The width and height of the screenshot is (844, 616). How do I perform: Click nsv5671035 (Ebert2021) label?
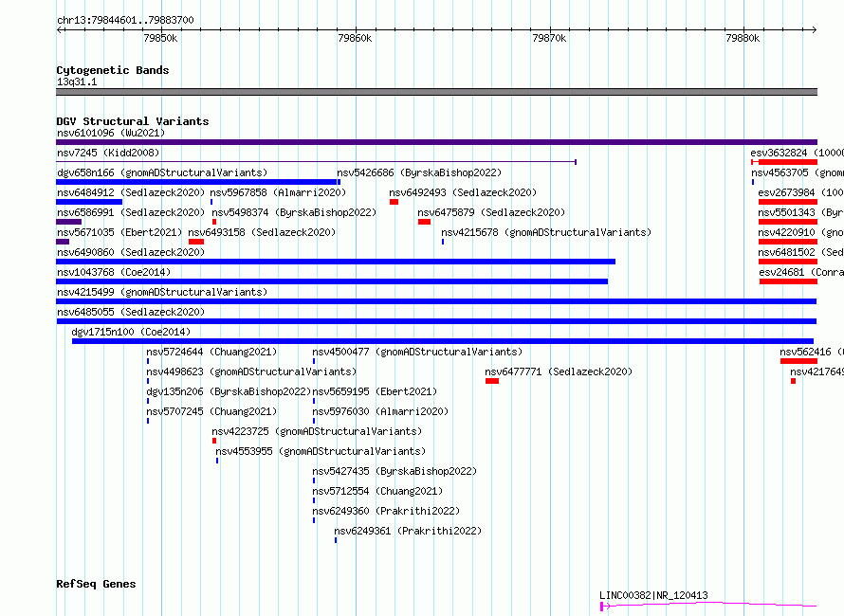119,232
